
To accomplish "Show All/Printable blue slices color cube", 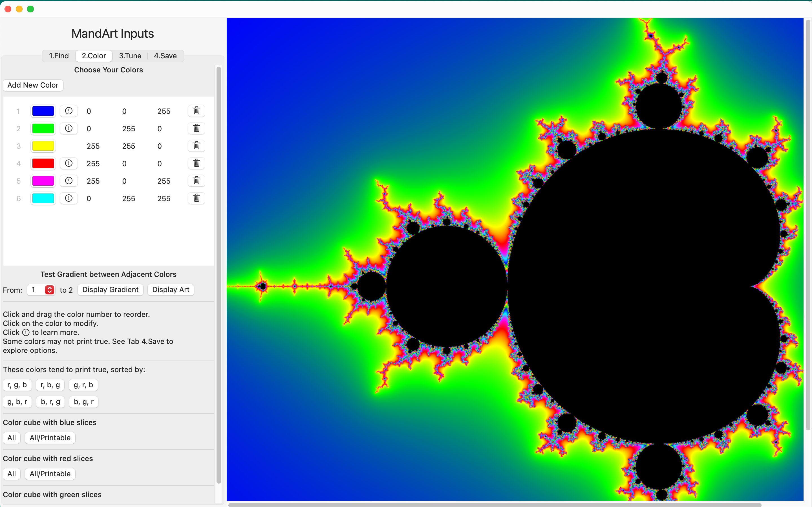I will coord(50,438).
